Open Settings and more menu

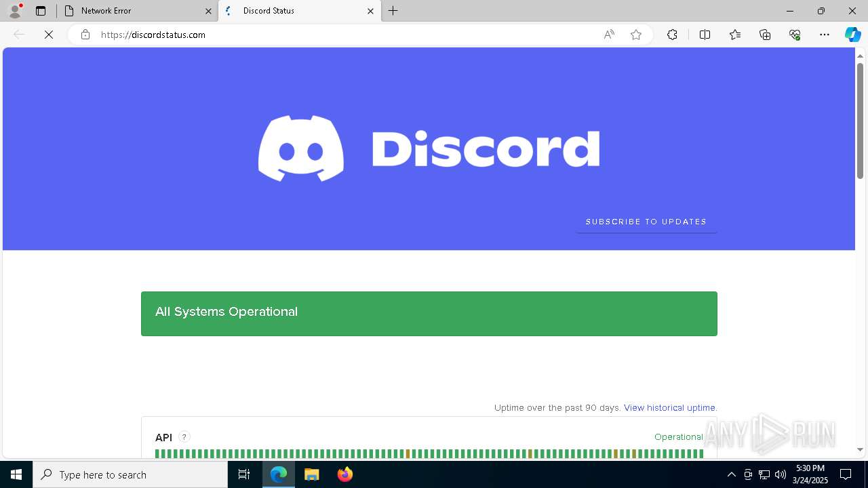pyautogui.click(x=825, y=35)
